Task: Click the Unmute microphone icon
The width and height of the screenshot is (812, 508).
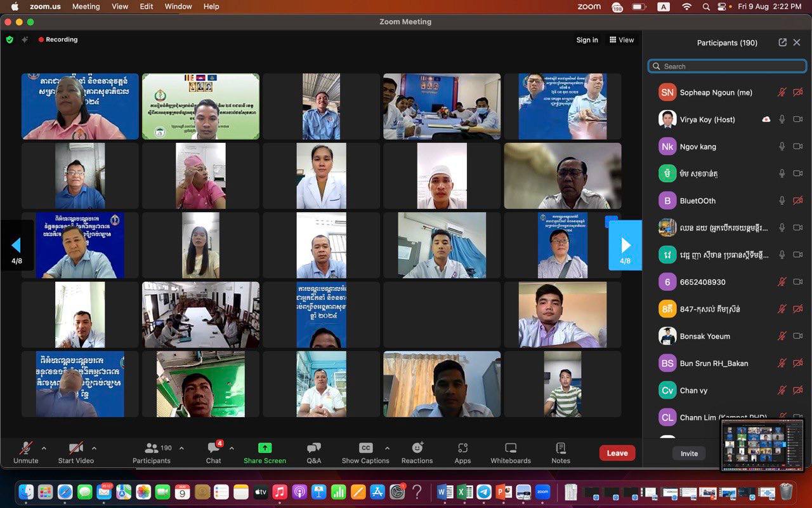Action: point(26,448)
